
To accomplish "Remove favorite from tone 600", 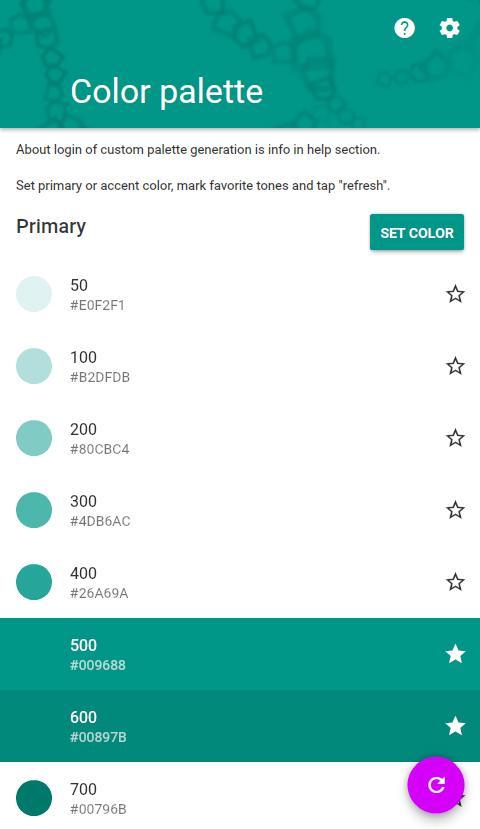I will 455,726.
